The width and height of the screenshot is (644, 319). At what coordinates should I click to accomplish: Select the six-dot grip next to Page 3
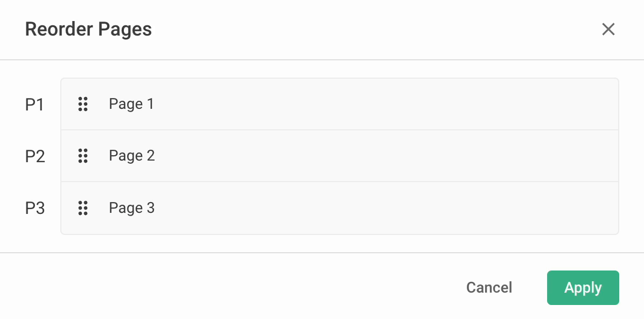tap(83, 208)
